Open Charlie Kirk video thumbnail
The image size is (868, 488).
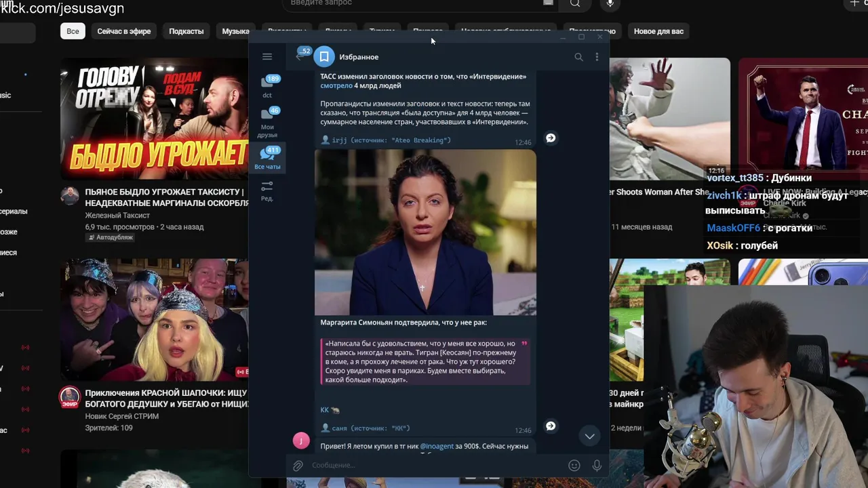coord(803,119)
